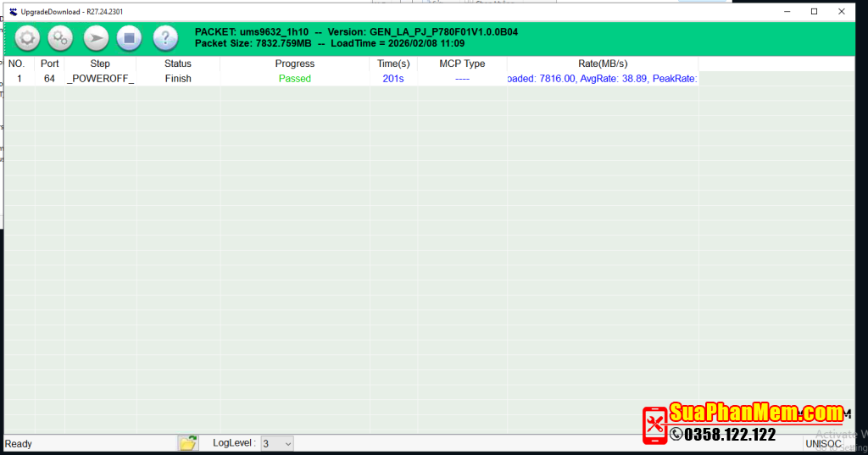This screenshot has height=455, width=868.
Task: Click the UpgradeDownload app icon in title bar
Action: pos(13,11)
